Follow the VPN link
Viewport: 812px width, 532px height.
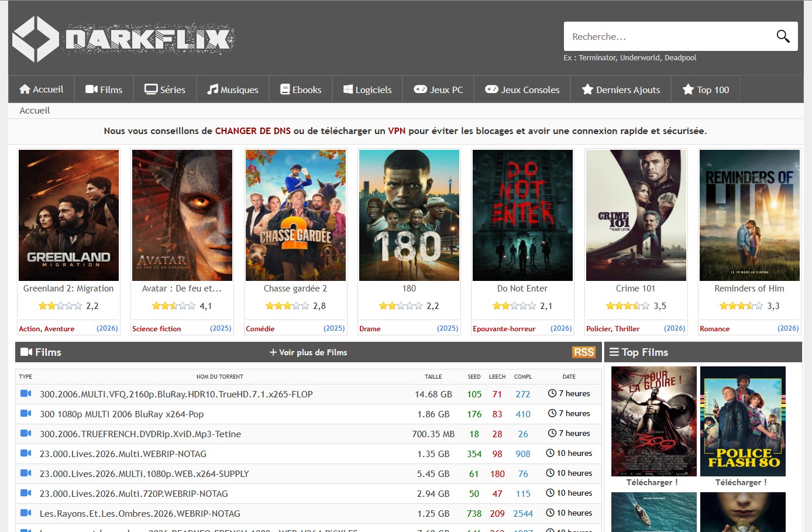397,131
